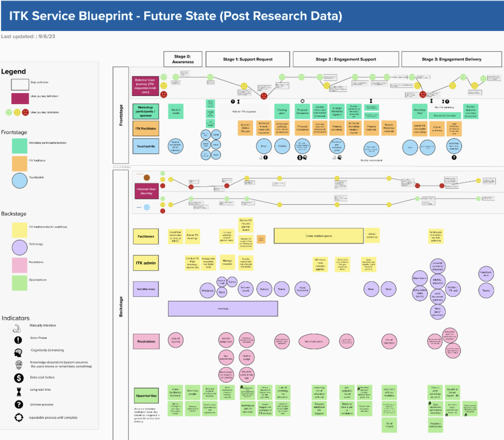Click the green Workshop participants/sponsor legend swatch

click(19, 146)
